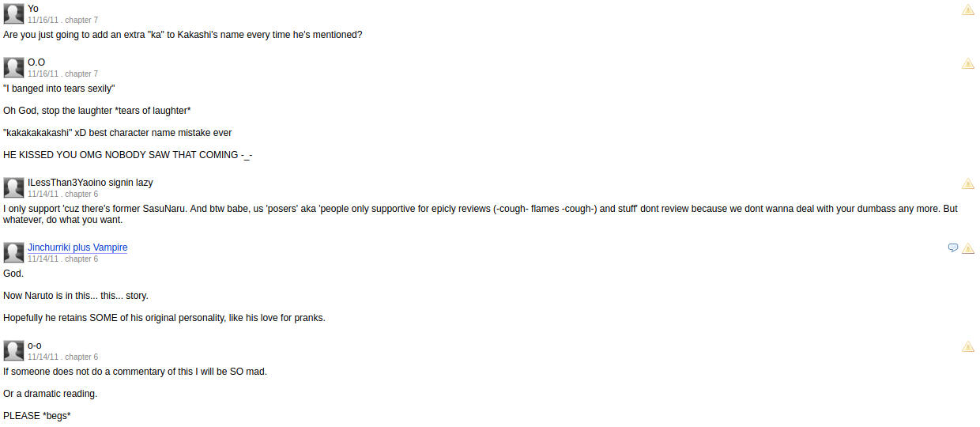Click the chapter 7 label under Yo

pos(81,20)
